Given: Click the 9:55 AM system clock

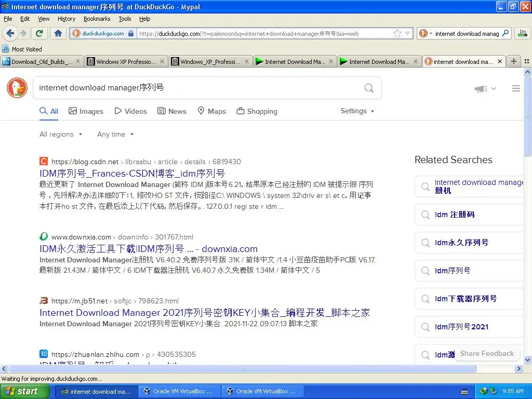Looking at the screenshot, I should click(x=513, y=391).
